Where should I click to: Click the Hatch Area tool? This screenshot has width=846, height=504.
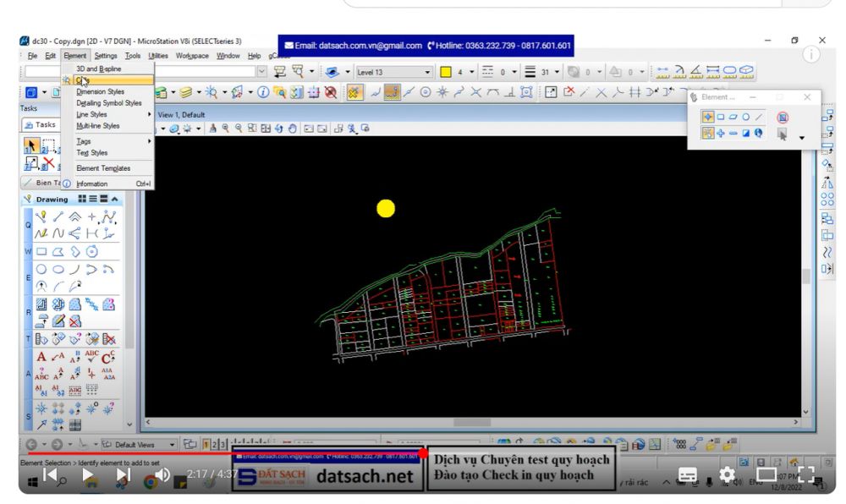tap(41, 305)
